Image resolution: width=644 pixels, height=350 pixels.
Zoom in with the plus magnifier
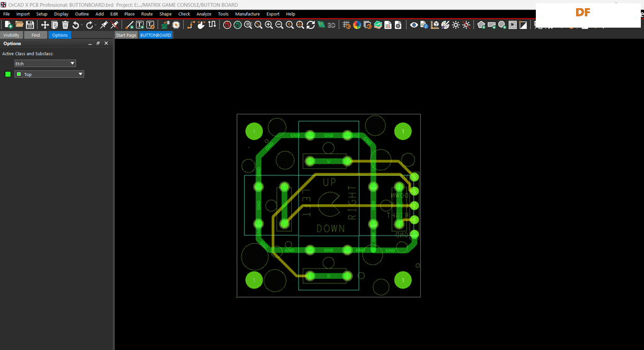269,25
